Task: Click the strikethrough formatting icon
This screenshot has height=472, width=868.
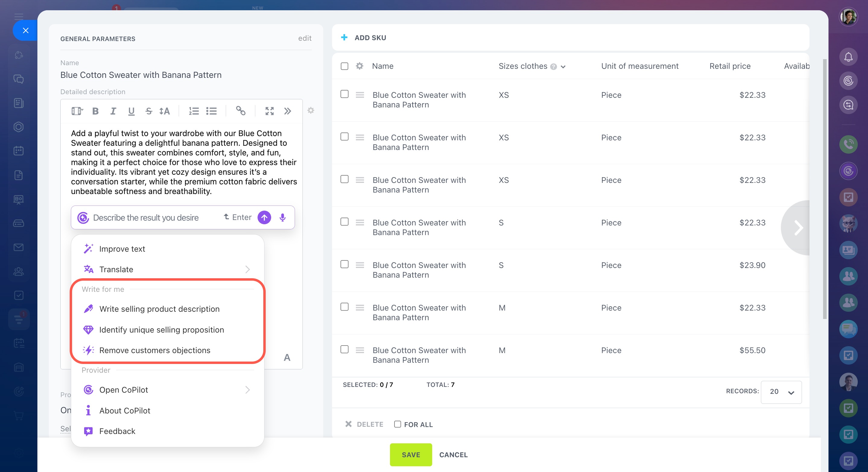Action: tap(149, 111)
